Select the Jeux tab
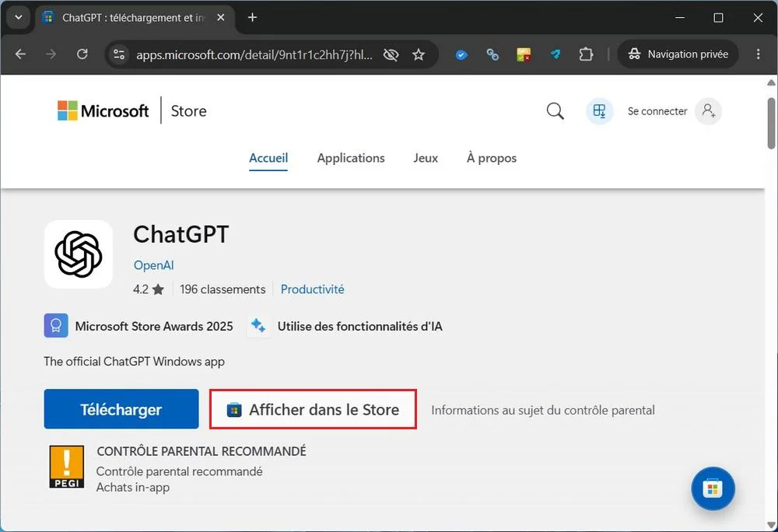Screen dimensions: 778x532 point(426,158)
